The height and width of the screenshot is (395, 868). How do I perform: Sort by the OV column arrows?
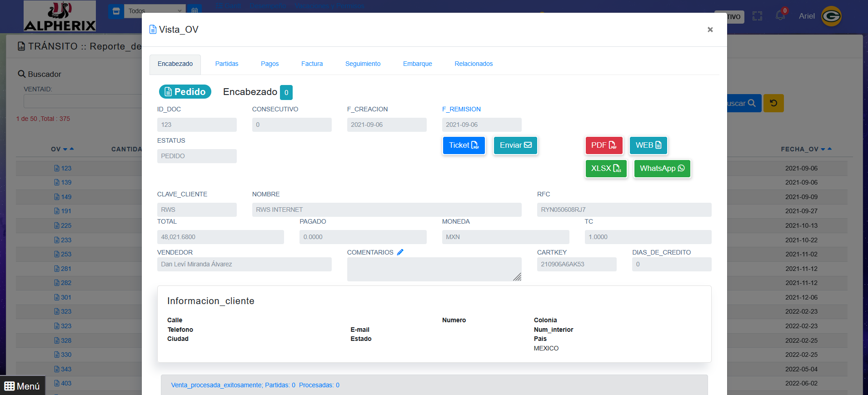point(68,149)
